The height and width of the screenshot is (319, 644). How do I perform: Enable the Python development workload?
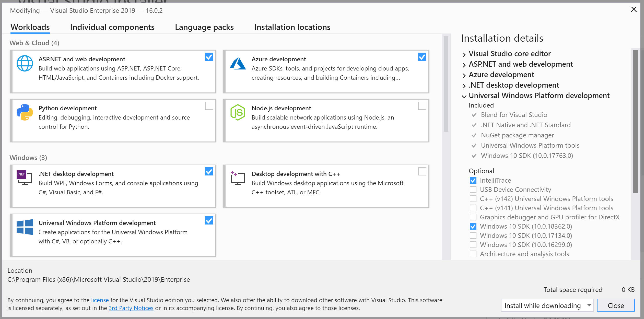(x=209, y=106)
